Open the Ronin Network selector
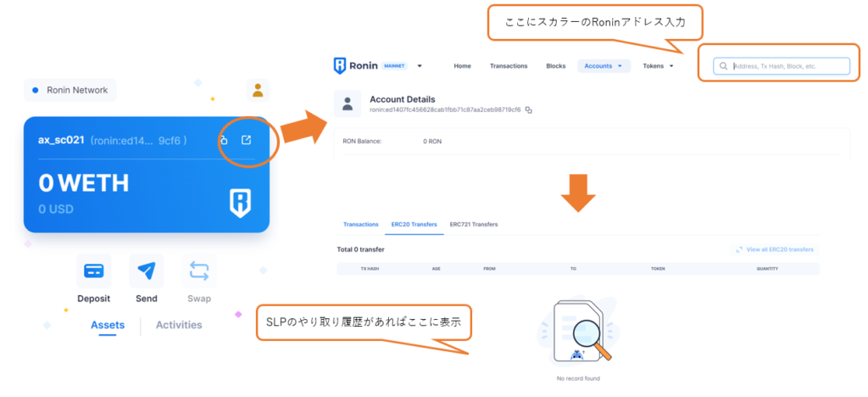The image size is (868, 397). (70, 90)
